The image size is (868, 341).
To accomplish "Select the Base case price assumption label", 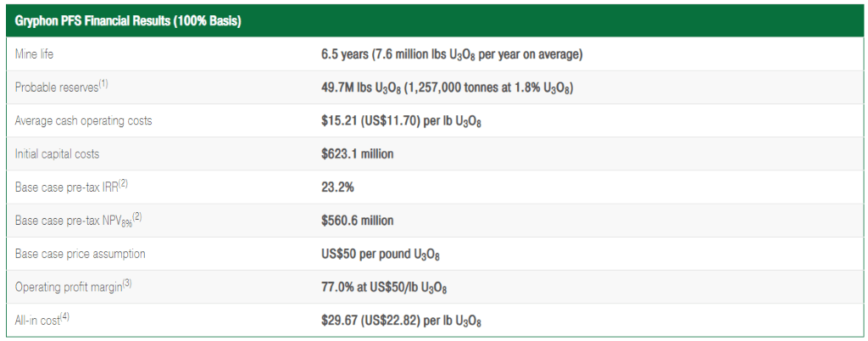I will [81, 254].
